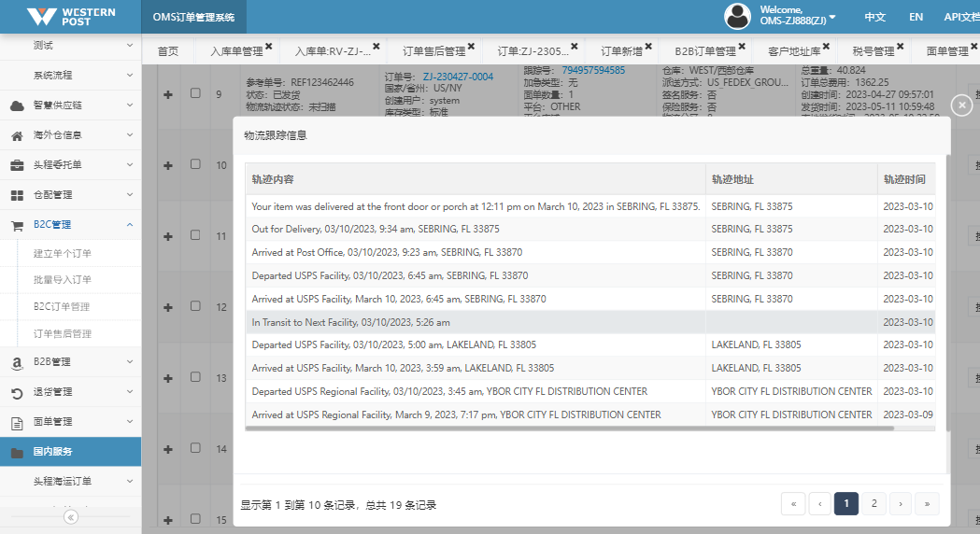Expand the 海外仓信息 menu
The height and width of the screenshot is (534, 980).
70,135
